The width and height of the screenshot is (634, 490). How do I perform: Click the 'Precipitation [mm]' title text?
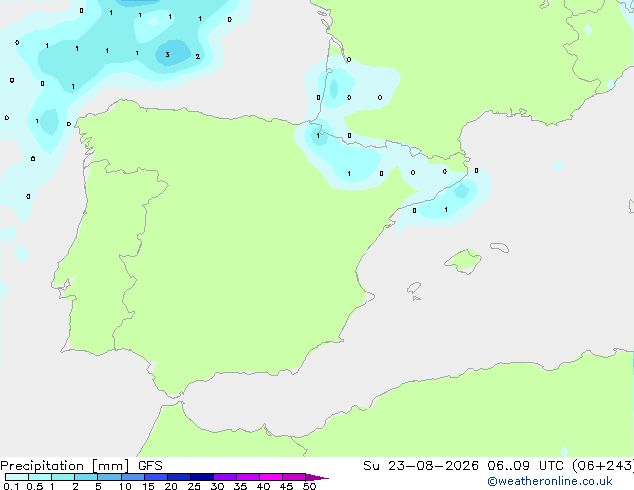tap(64, 466)
